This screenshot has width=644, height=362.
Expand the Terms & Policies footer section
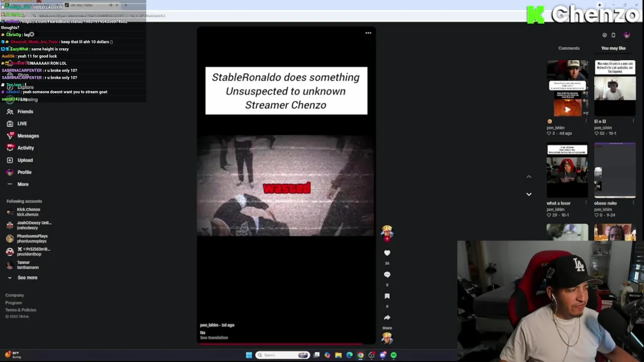21,310
